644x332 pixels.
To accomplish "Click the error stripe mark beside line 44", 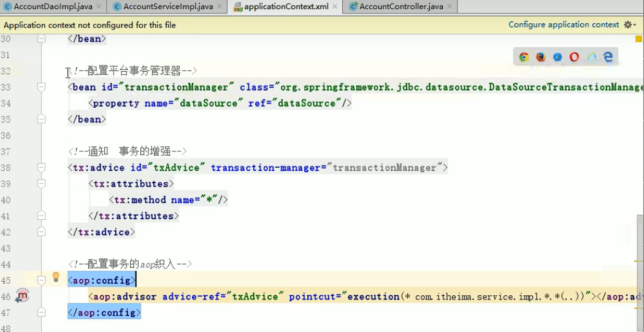I will [638, 261].
